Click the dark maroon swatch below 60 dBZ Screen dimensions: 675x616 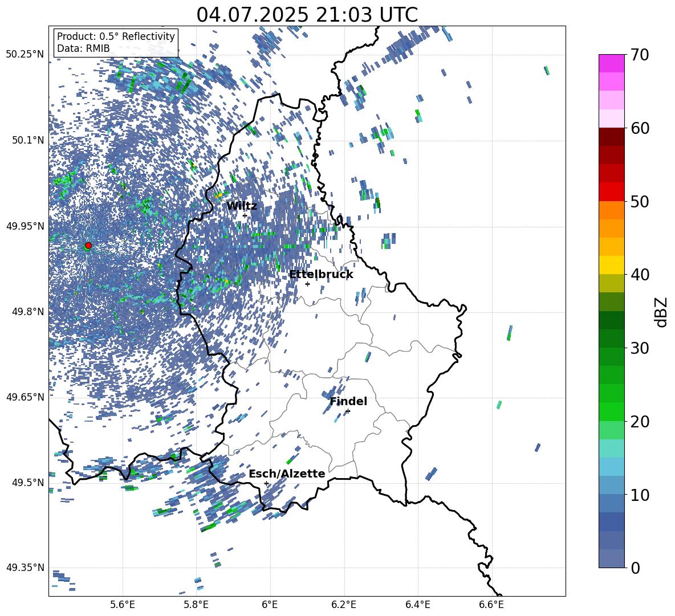click(612, 137)
